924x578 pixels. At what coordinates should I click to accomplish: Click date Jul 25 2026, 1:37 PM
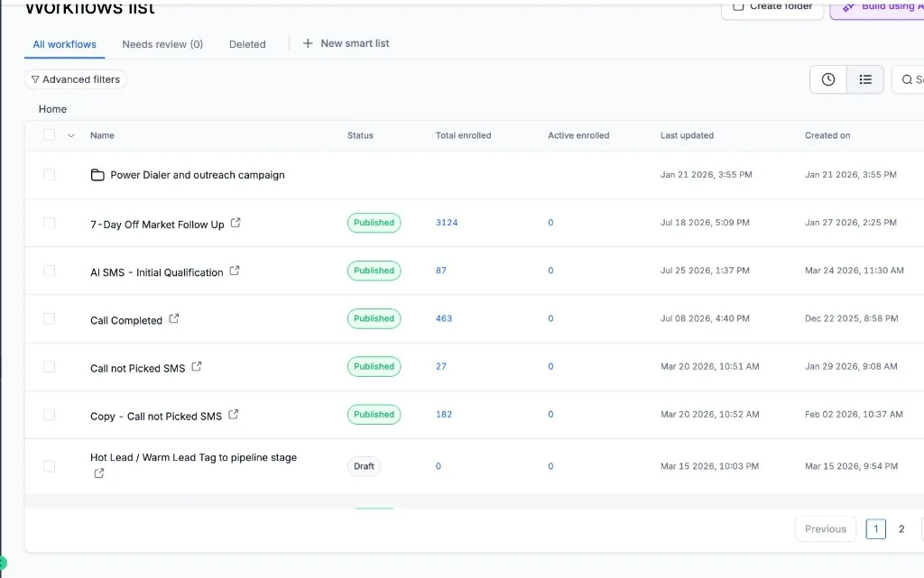click(705, 271)
